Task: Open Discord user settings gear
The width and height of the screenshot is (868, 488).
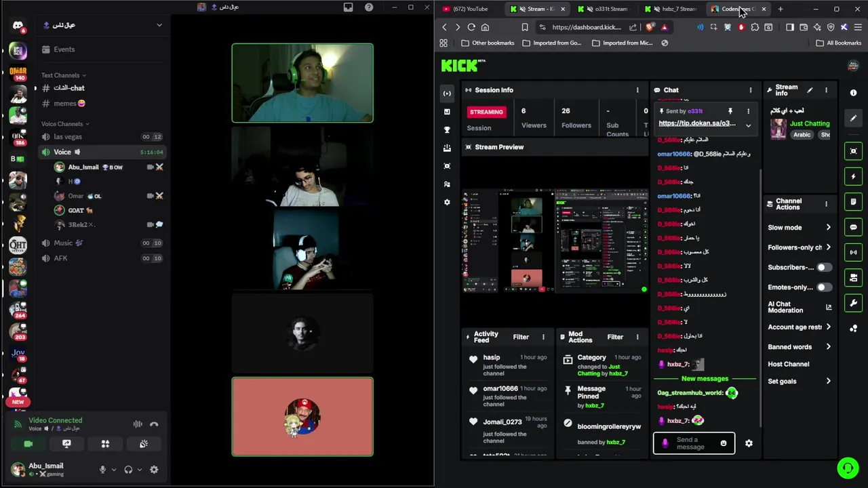Action: click(x=154, y=470)
